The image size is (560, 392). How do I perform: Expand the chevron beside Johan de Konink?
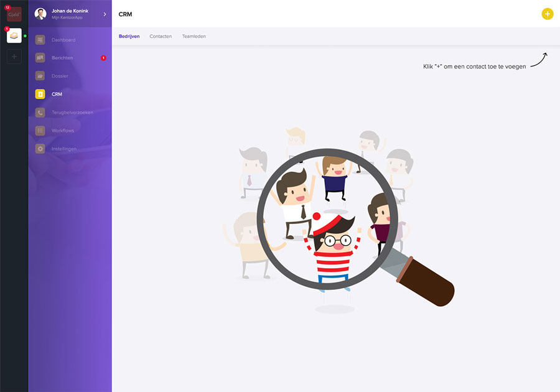click(105, 14)
